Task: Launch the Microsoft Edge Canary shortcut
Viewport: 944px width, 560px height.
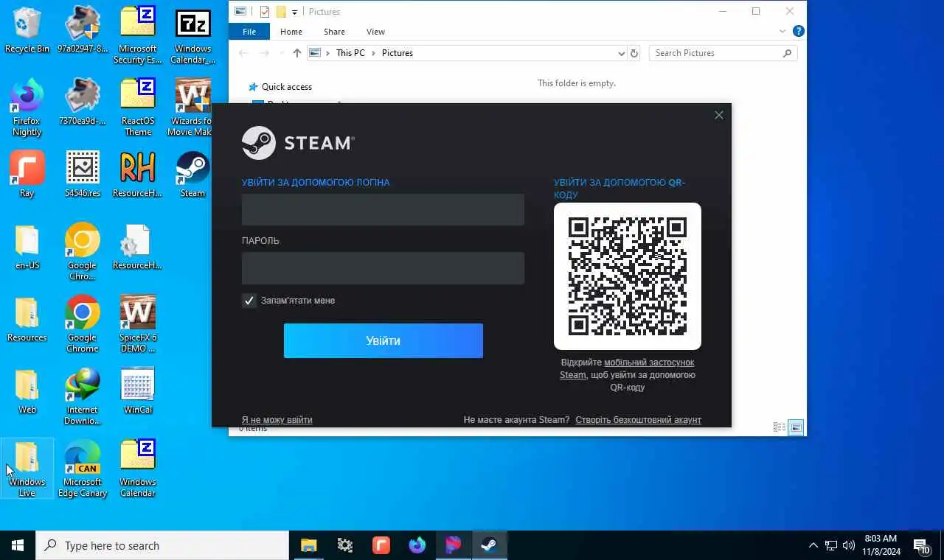Action: [x=83, y=468]
